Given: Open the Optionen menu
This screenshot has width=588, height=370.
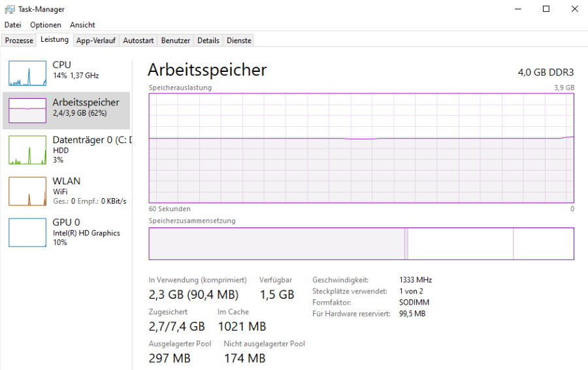Looking at the screenshot, I should point(46,25).
